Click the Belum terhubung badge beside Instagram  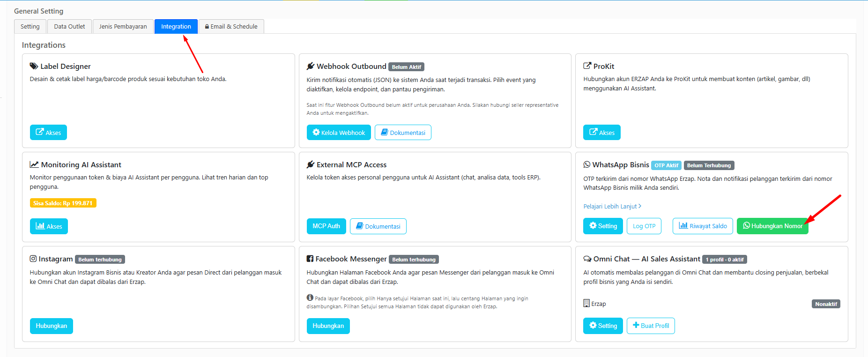coord(100,260)
